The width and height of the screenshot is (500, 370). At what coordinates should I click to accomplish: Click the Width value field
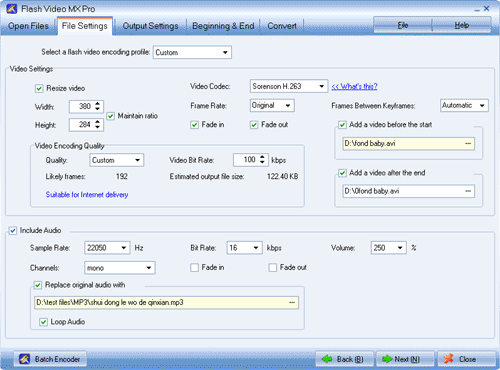(81, 107)
